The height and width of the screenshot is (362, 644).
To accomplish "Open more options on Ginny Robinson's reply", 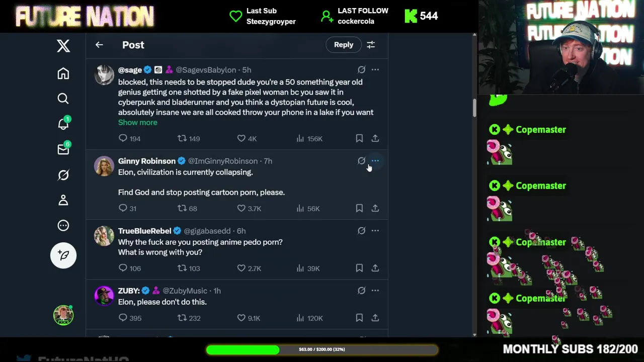I will tap(375, 161).
